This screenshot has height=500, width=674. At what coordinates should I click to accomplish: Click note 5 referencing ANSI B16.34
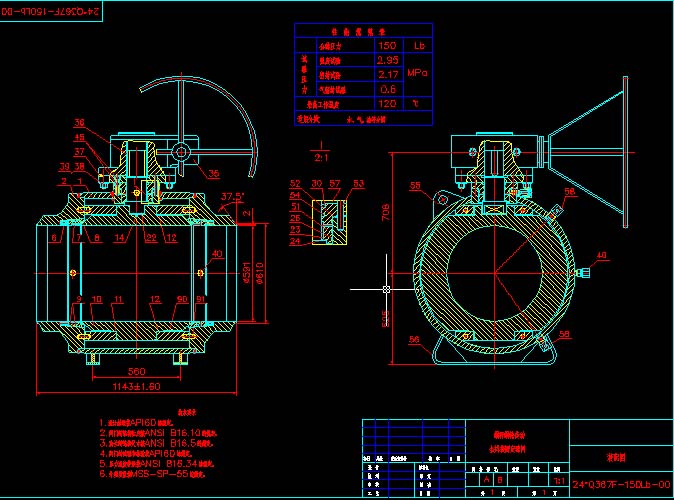tap(156, 464)
